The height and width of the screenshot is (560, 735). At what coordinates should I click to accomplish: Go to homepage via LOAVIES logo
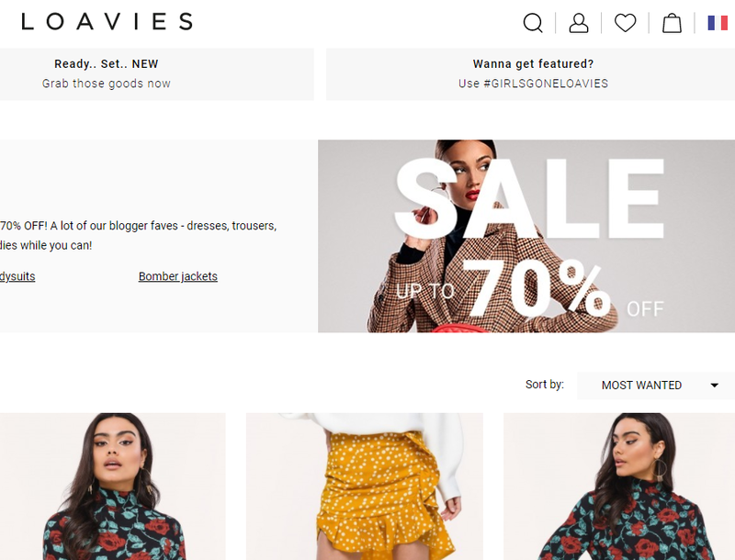pos(107,21)
